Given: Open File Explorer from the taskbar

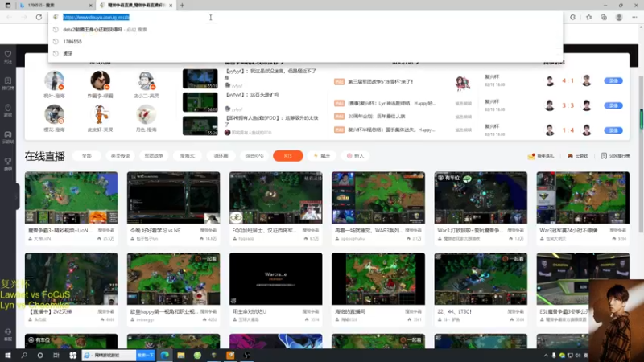Looking at the screenshot, I should (x=181, y=356).
